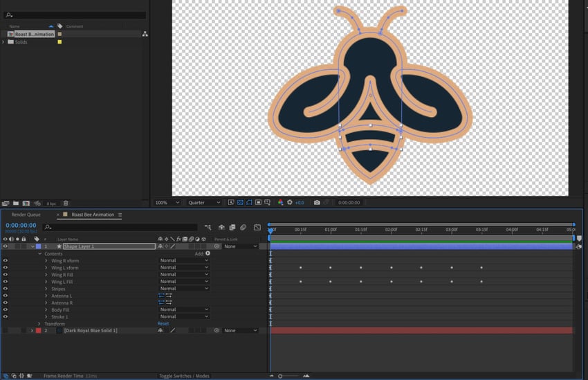Hide the Antenna L group
This screenshot has width=588, height=380.
click(x=6, y=296)
